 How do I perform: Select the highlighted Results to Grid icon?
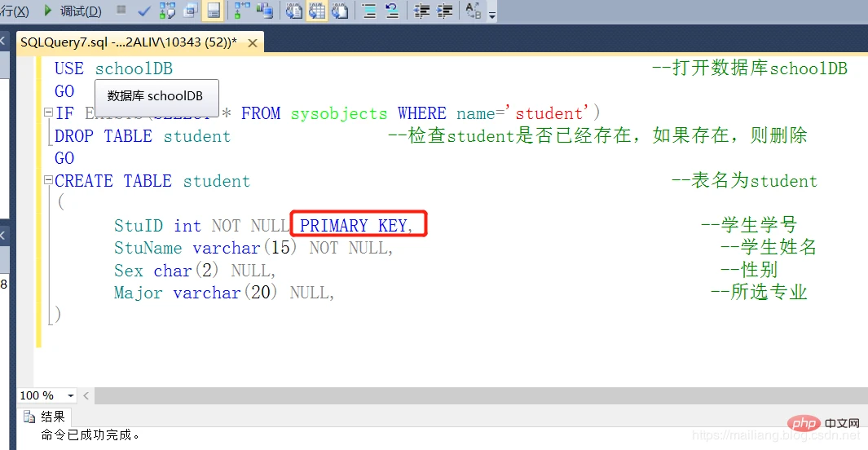(x=317, y=11)
